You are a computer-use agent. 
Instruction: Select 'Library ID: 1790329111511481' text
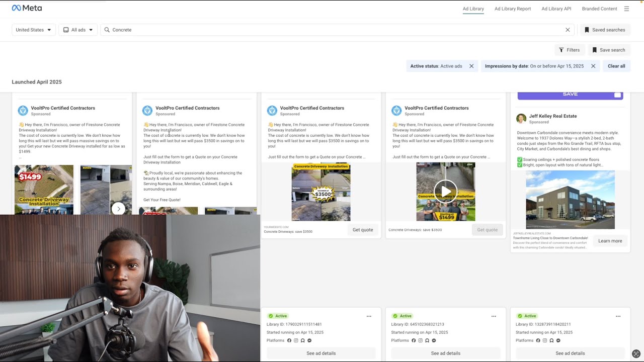(294, 324)
